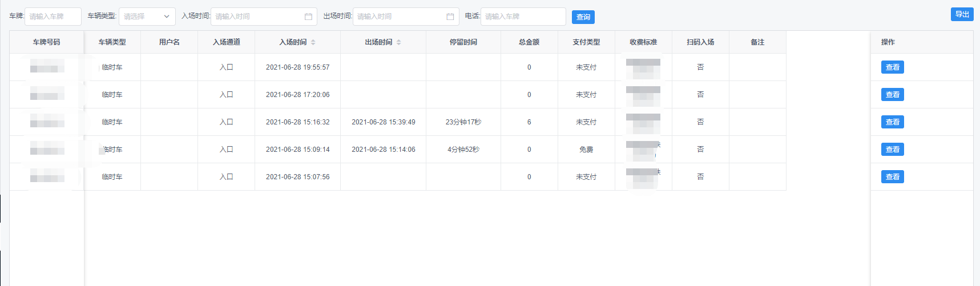The width and height of the screenshot is (980, 286).
Task: Click stay duration 23分钟17秒 cell
Action: [463, 122]
